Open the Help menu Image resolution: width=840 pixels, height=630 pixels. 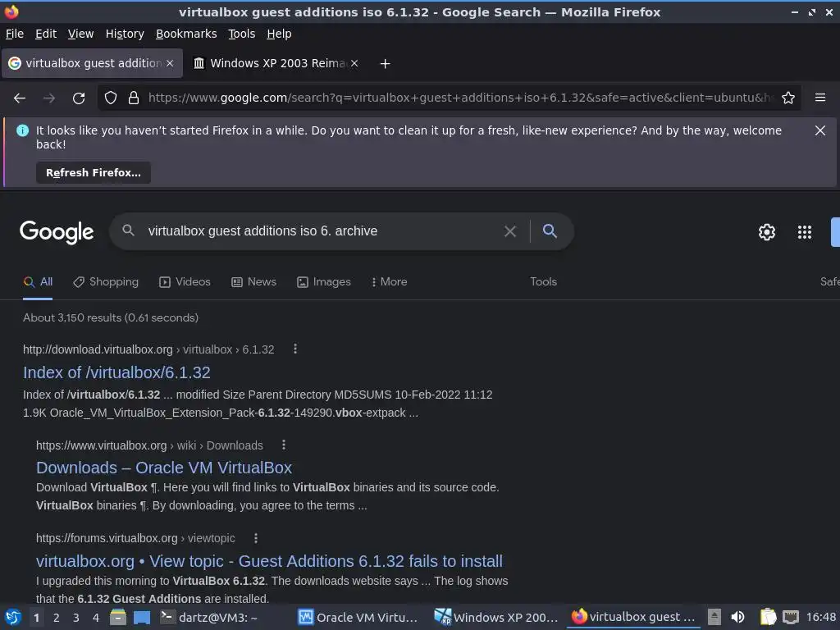click(279, 34)
